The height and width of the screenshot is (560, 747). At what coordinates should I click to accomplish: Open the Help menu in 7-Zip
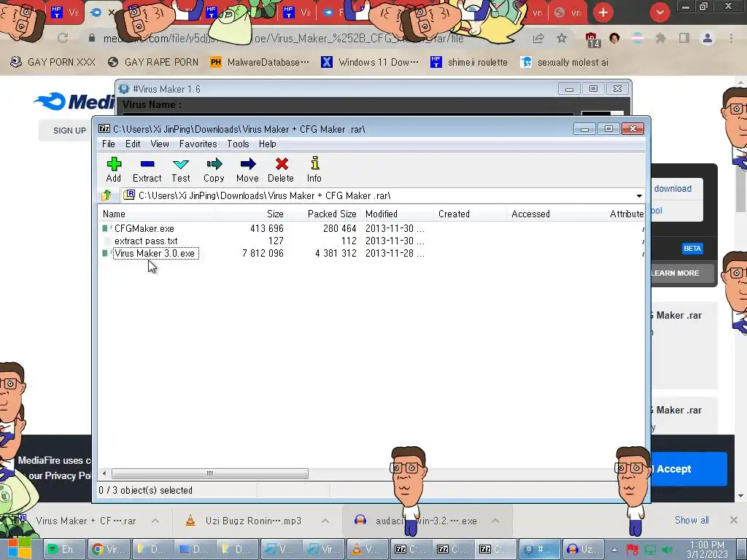(x=268, y=144)
